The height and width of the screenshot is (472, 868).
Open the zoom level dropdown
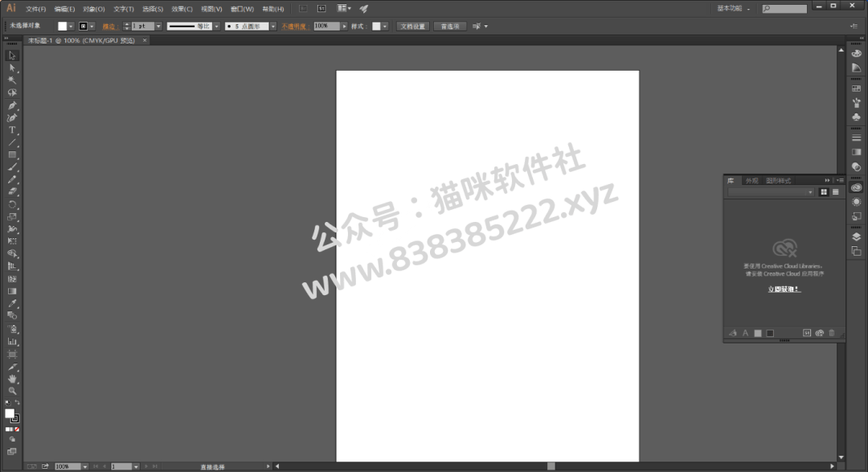pyautogui.click(x=84, y=466)
